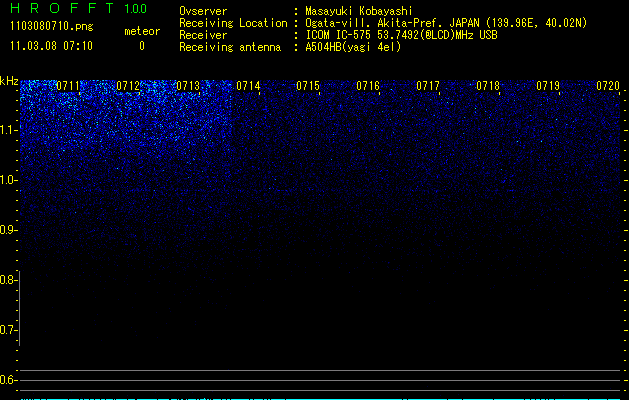This screenshot has height=400, width=629.
Task: Click the 0720 time marker
Action: coord(608,86)
